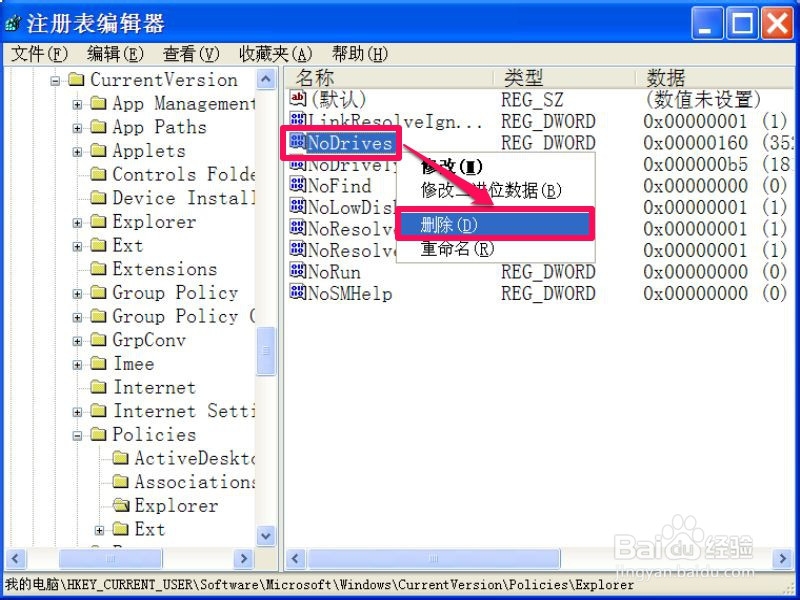The width and height of the screenshot is (800, 600).
Task: Click the registry editor title bar icon
Action: pyautogui.click(x=13, y=23)
